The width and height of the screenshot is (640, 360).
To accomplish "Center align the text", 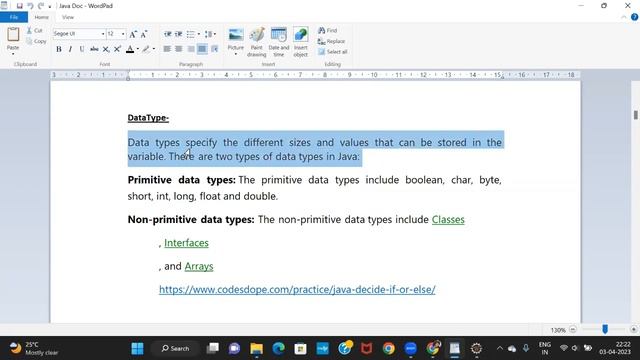I will tap(179, 49).
